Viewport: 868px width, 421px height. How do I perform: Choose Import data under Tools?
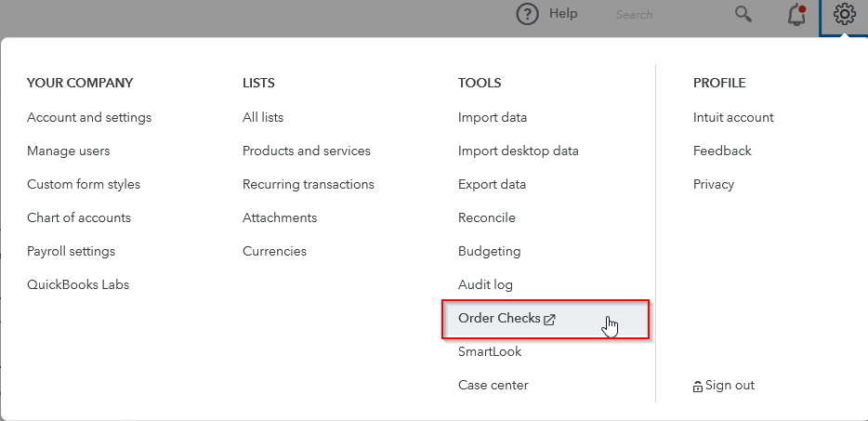tap(493, 117)
